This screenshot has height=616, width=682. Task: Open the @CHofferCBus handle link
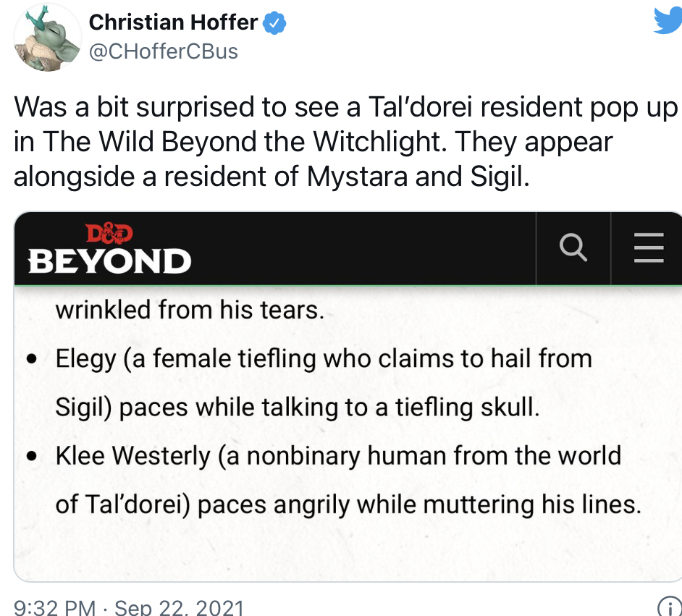pos(163,51)
